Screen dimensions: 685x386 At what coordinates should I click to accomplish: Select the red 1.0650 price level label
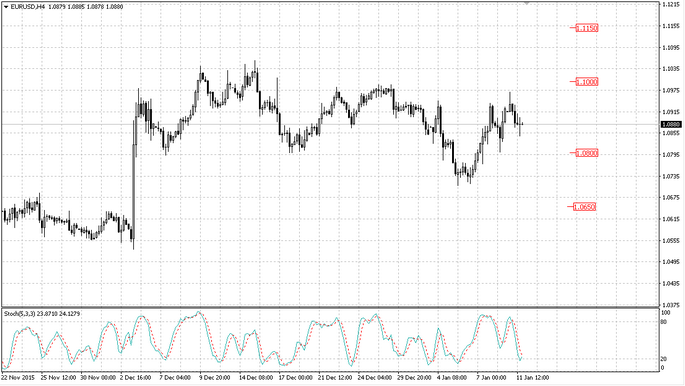coord(584,207)
